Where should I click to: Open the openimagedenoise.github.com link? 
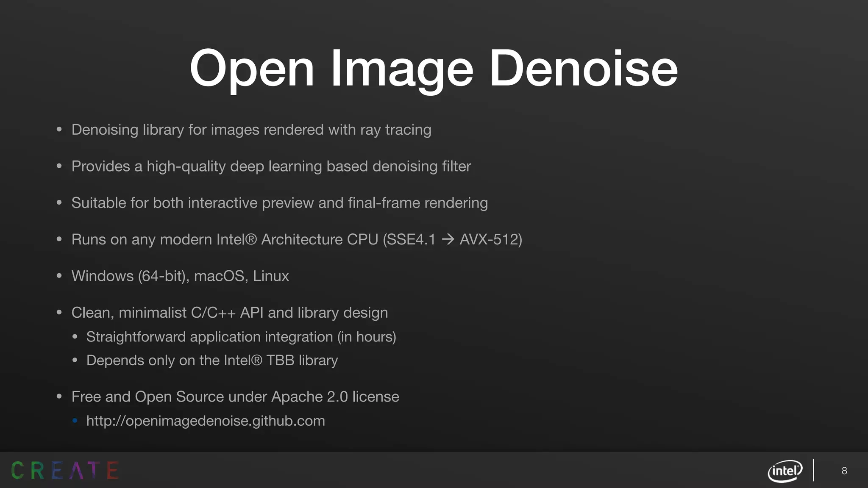206,421
